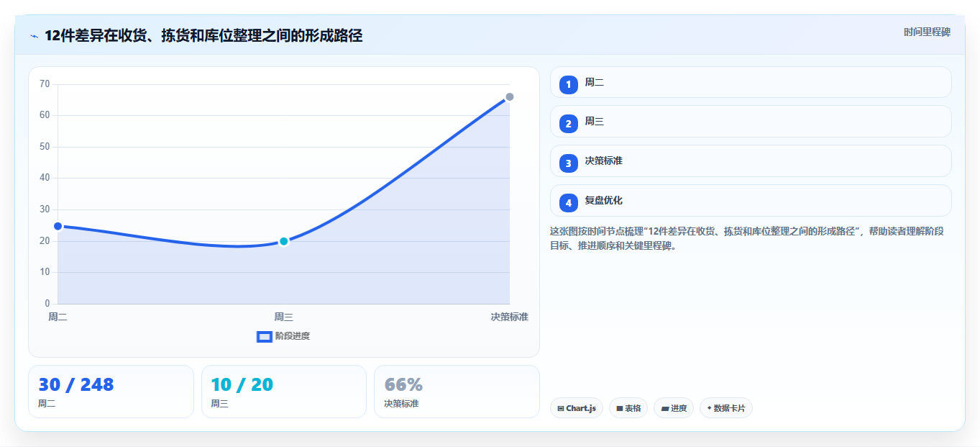980x447 pixels.
Task: Click the 30 y-axis value
Action: pos(45,209)
